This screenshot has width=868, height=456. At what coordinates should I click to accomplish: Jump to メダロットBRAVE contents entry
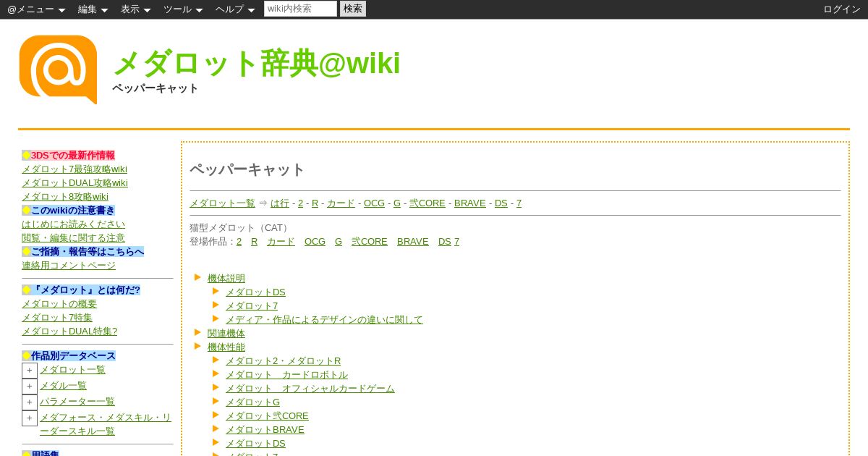click(265, 430)
